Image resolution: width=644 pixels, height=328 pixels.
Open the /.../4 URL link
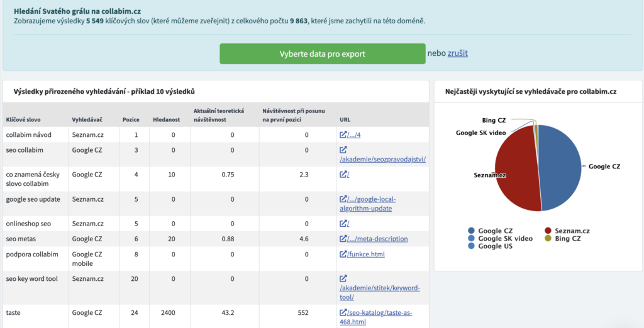[354, 134]
